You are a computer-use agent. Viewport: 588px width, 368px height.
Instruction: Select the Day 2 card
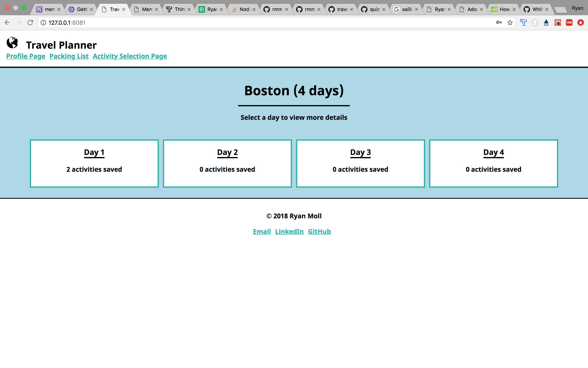(227, 164)
